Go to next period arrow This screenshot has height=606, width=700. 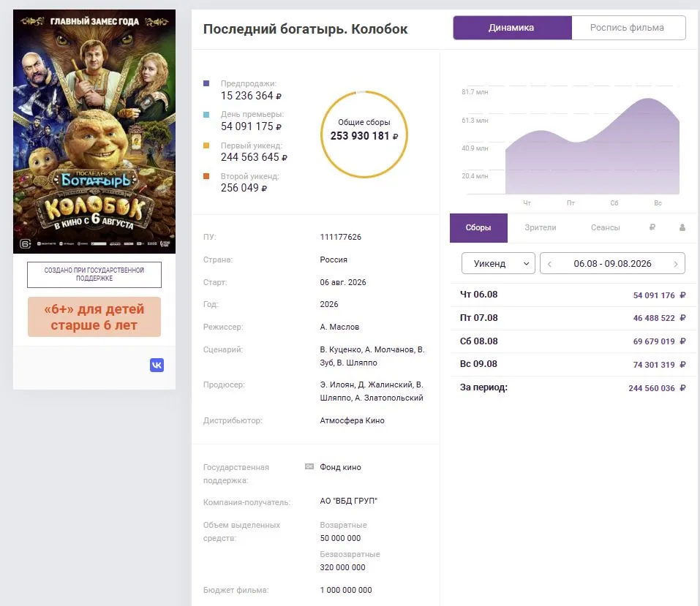(675, 264)
